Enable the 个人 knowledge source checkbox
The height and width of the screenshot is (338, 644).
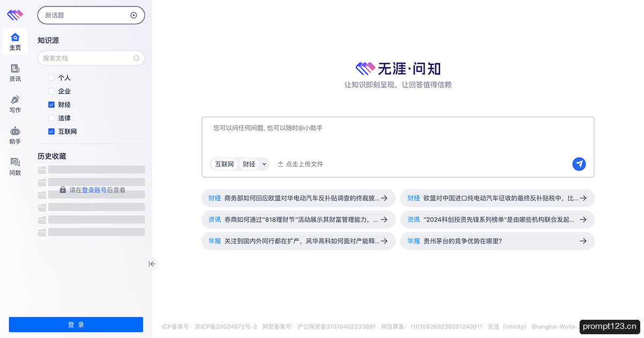pos(52,78)
